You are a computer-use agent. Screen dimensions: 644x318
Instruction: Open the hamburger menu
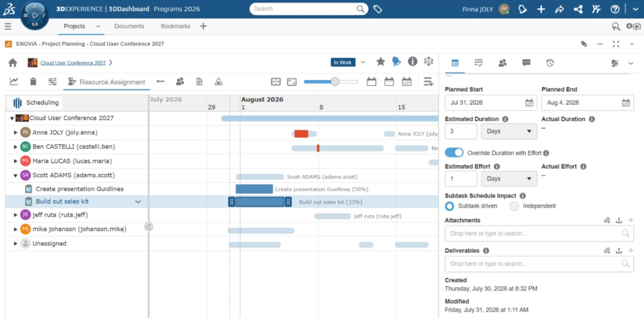coord(8,26)
